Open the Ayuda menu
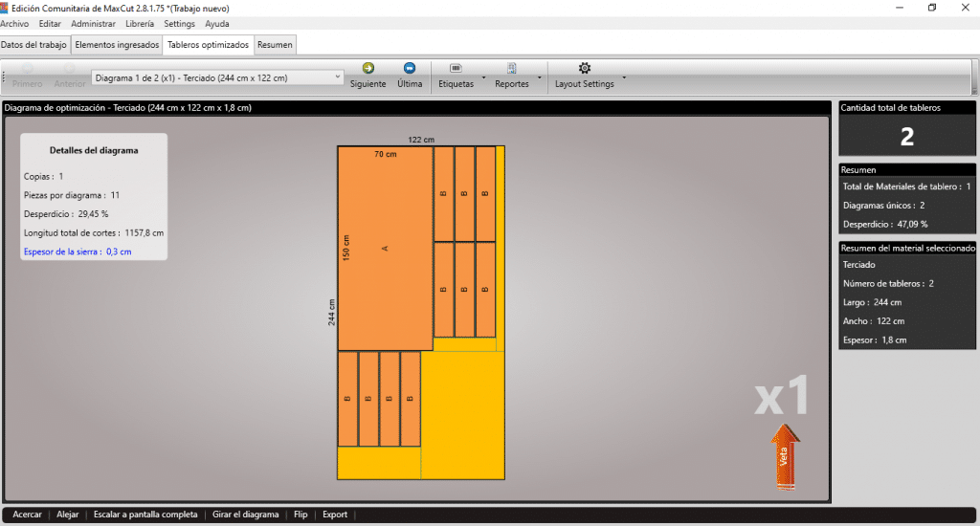 [217, 24]
